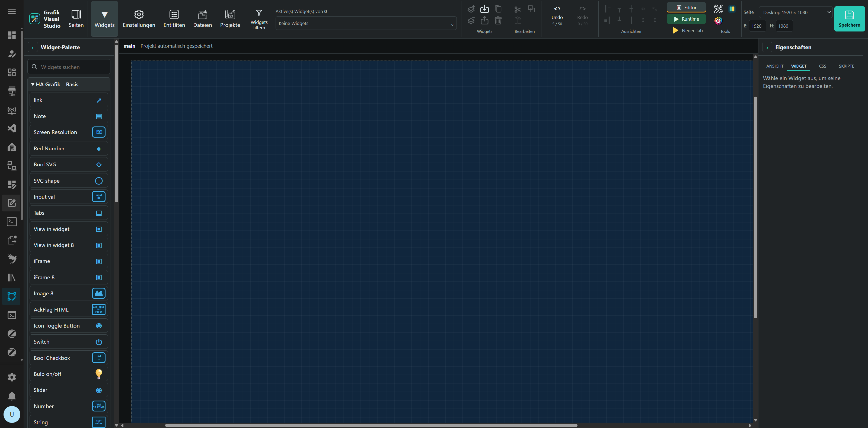Select the Slider widget in the palette
The image size is (868, 428).
(x=68, y=390)
